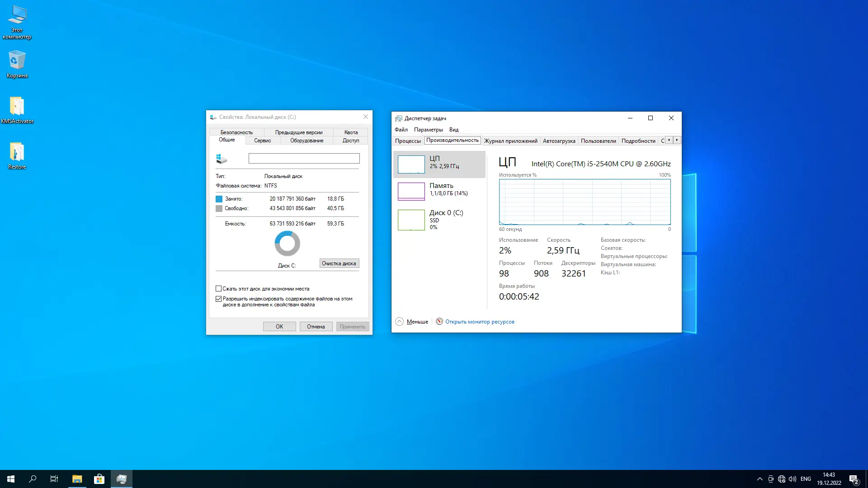Open Microsoft Store from the taskbar
The image size is (868, 488).
coord(99,479)
